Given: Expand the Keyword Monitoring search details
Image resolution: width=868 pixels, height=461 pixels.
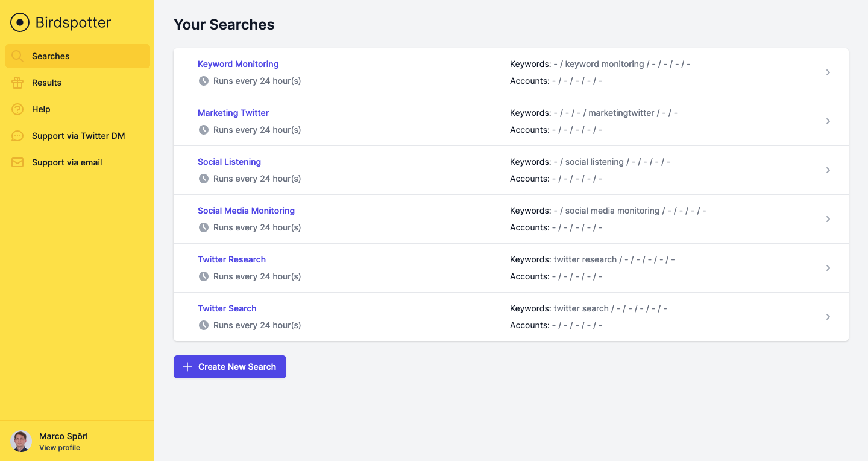Looking at the screenshot, I should click(828, 72).
